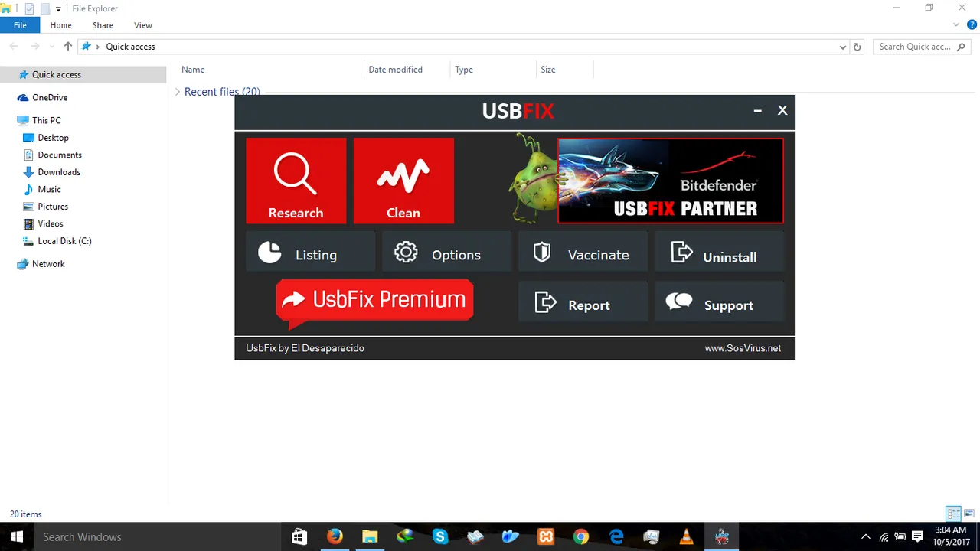Open Windows Store from taskbar
The height and width of the screenshot is (551, 980).
pos(299,536)
